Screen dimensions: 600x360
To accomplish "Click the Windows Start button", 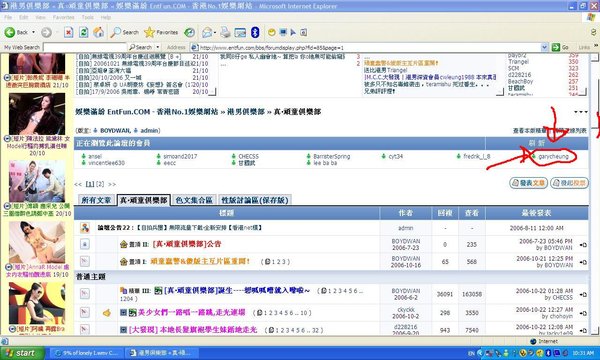I will [x=23, y=353].
